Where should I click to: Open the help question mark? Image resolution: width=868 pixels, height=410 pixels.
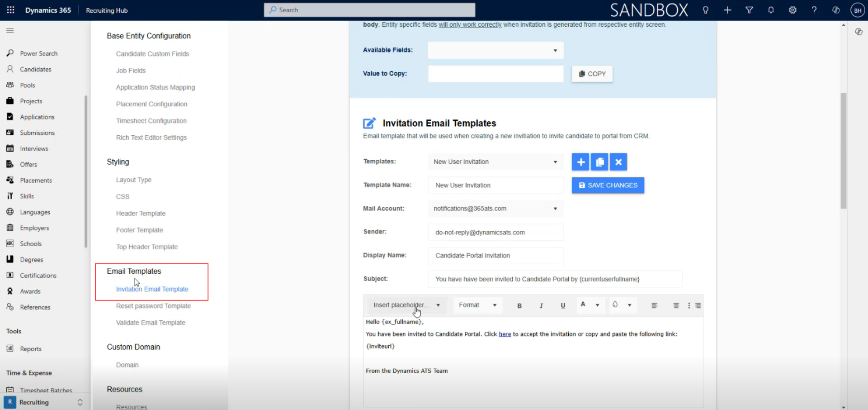814,10
